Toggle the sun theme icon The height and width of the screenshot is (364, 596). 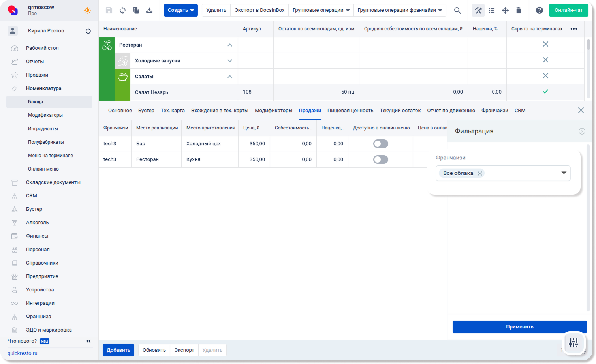point(87,10)
